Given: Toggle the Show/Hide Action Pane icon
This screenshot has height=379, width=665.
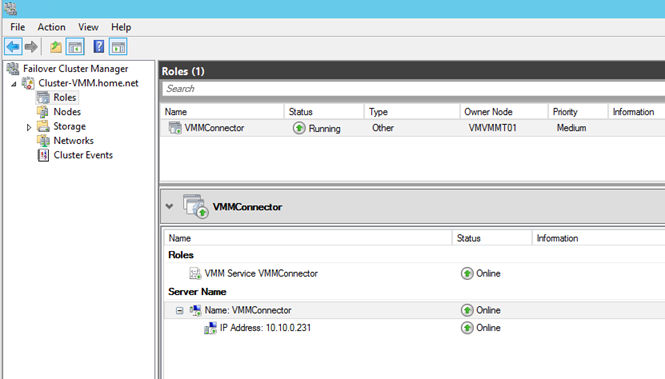Looking at the screenshot, I should (x=118, y=47).
